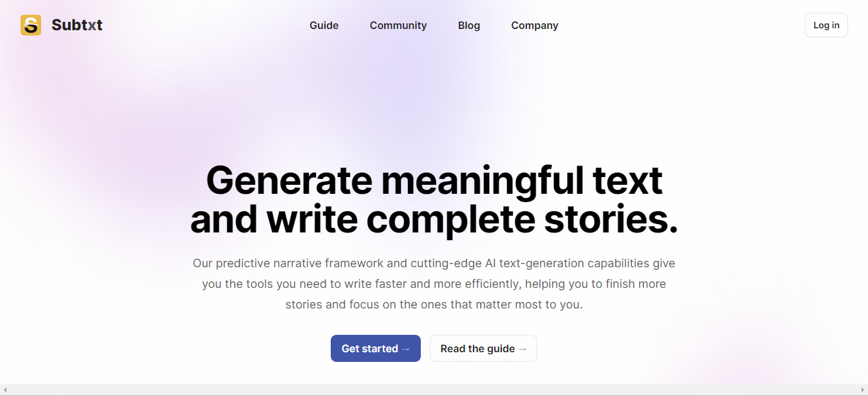Click the arrow inside Get started button
The width and height of the screenshot is (868, 396).
click(x=405, y=349)
